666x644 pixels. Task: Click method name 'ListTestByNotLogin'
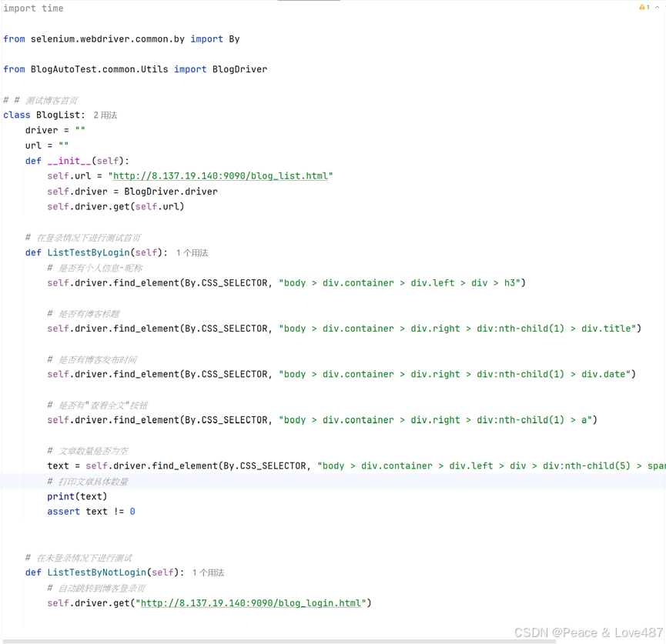[x=97, y=572]
